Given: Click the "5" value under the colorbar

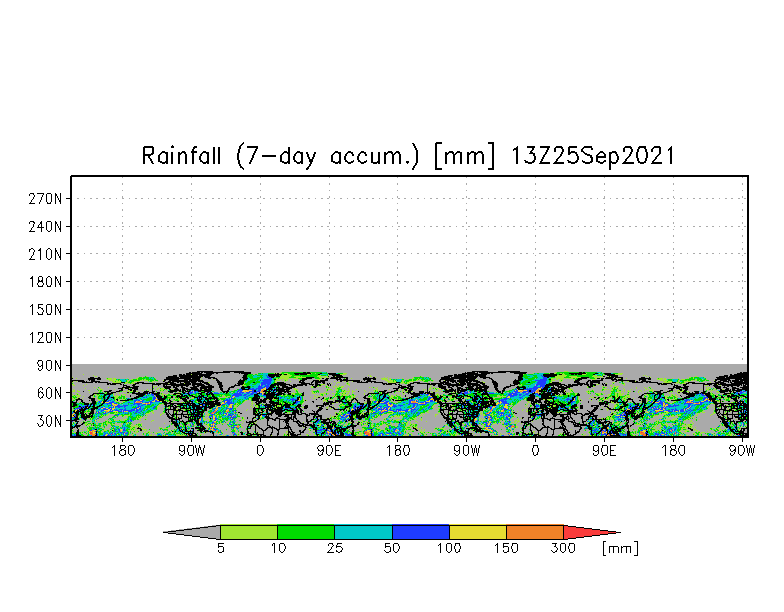Looking at the screenshot, I should pos(220,548).
